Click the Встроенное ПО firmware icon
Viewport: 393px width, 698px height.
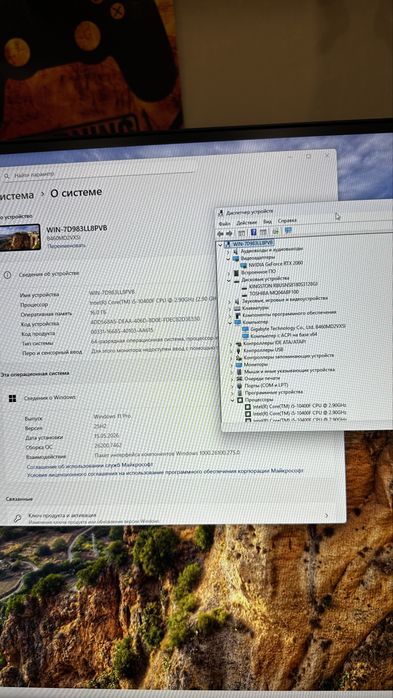(236, 272)
